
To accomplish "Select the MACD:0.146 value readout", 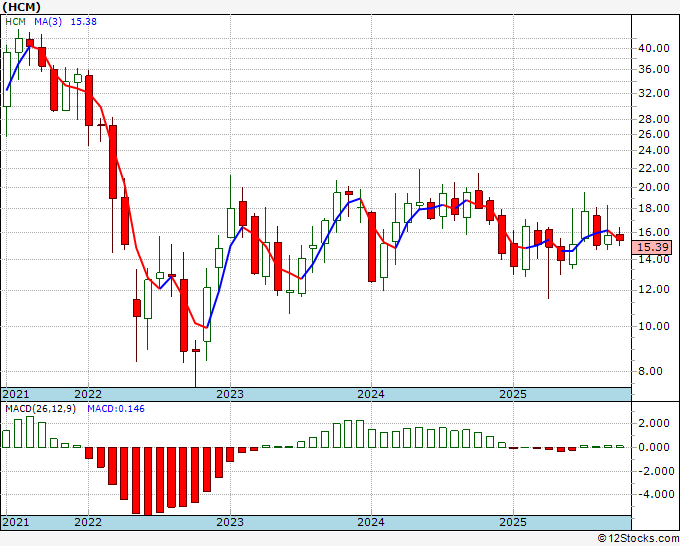I will [x=116, y=409].
